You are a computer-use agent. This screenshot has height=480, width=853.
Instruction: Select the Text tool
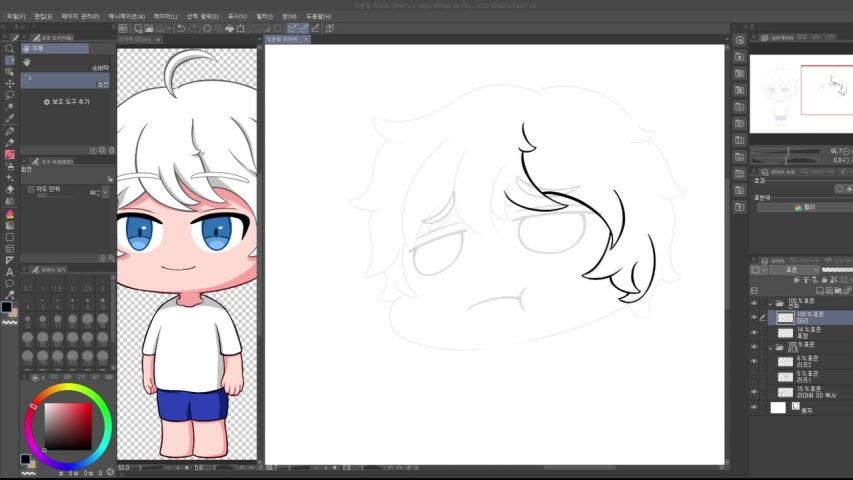(9, 271)
